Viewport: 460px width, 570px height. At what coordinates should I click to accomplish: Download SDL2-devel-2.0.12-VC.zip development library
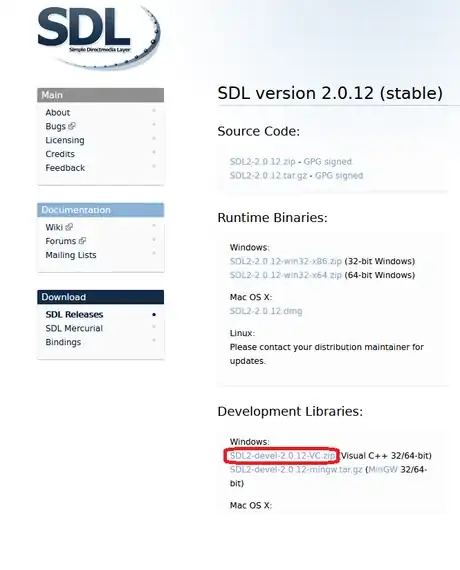click(283, 455)
